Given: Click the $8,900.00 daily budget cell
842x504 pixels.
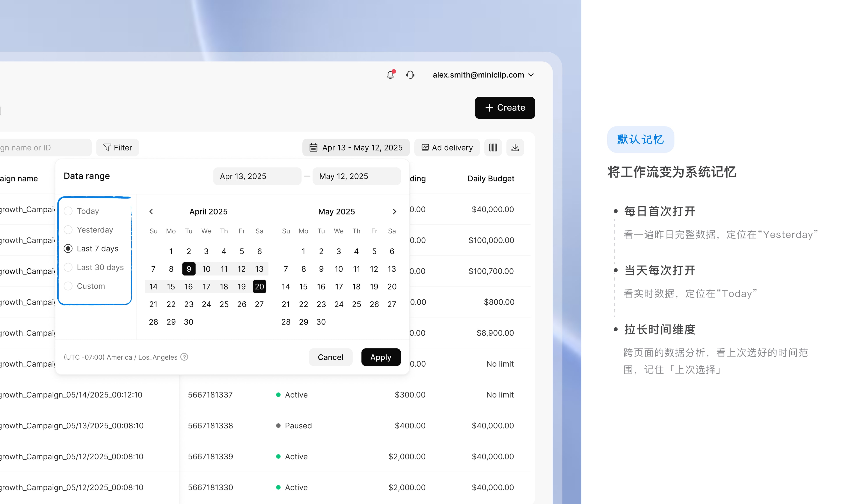Looking at the screenshot, I should click(x=495, y=333).
